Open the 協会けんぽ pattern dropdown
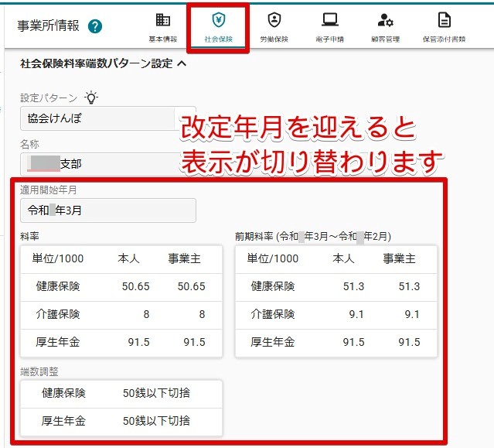494x448 pixels. [108, 118]
